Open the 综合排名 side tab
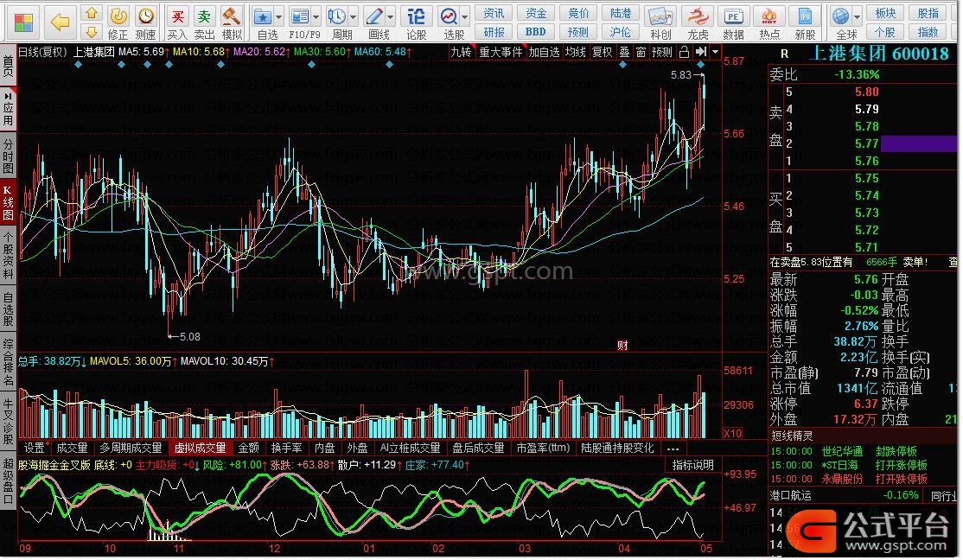 8,362
